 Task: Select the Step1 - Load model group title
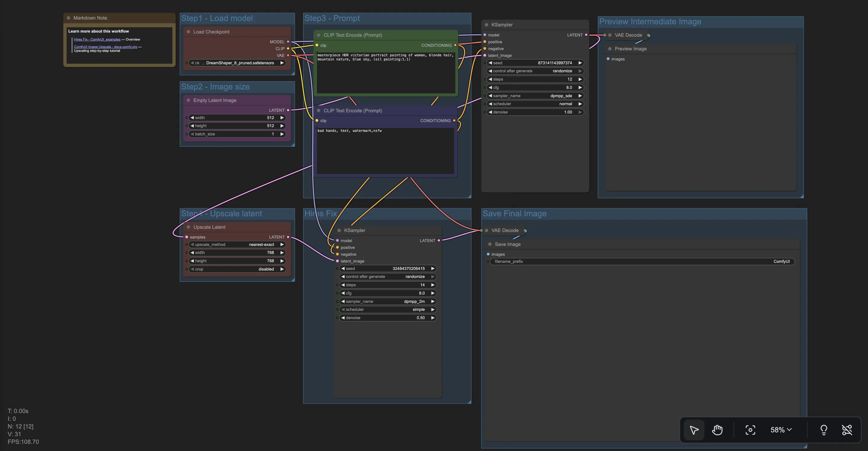tap(217, 18)
